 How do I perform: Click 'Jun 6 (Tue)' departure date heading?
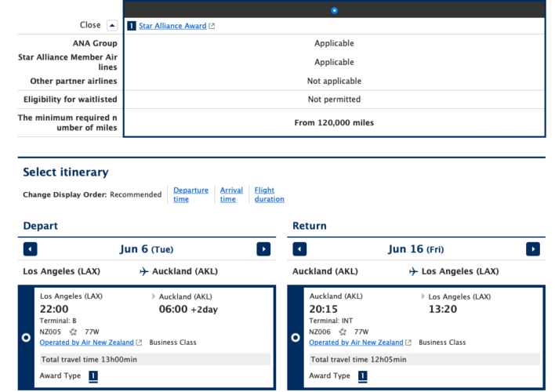[147, 249]
